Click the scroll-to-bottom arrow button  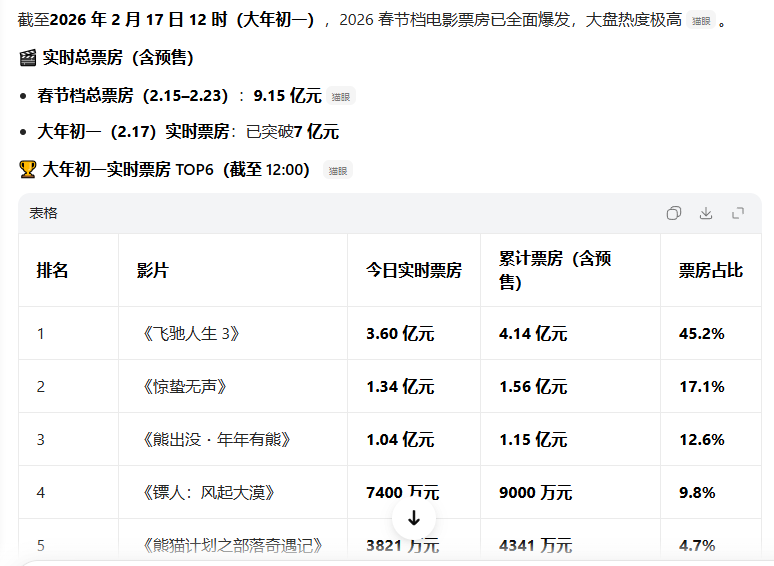click(414, 518)
